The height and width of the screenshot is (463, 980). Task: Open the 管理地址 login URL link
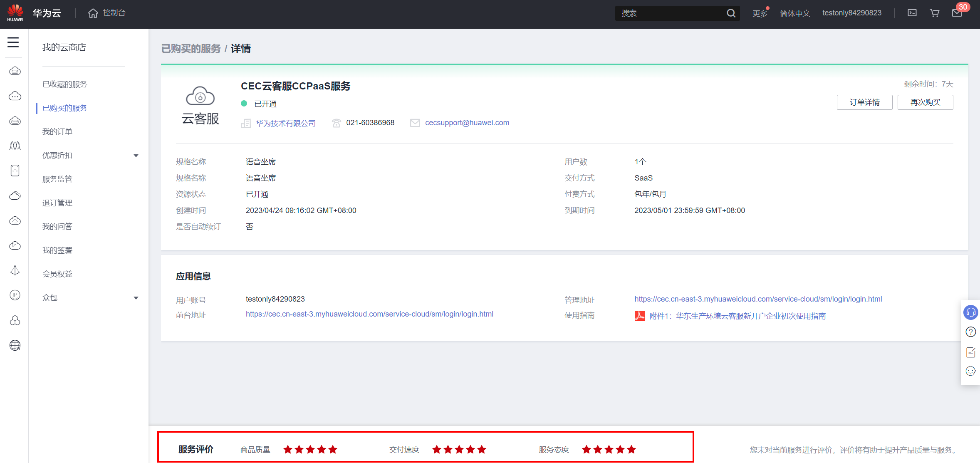coord(758,299)
